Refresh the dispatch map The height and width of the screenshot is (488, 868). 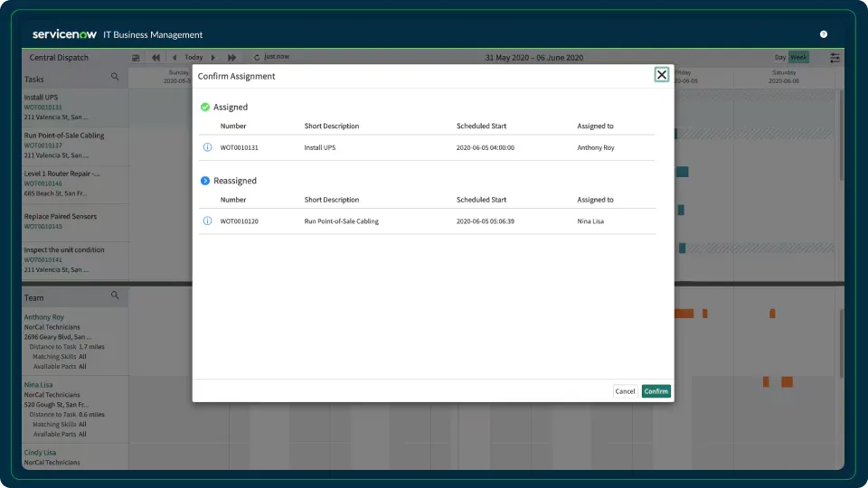[x=256, y=58]
